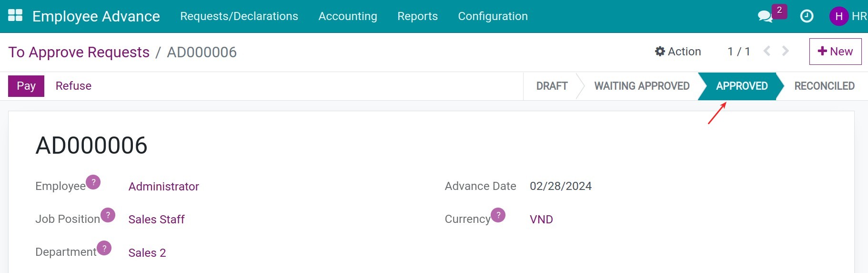
Task: Open the Requests/Declarations menu
Action: tap(239, 16)
